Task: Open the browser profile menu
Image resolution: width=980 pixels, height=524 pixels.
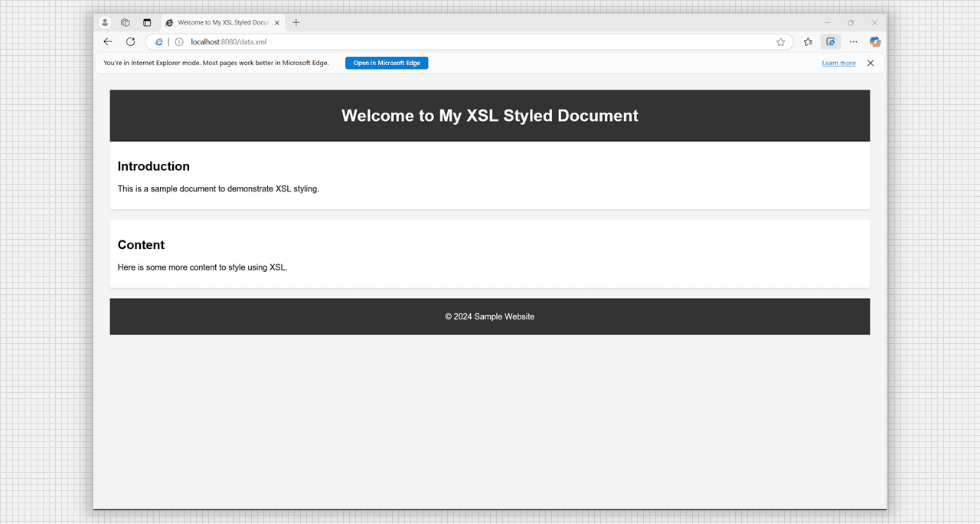Action: pyautogui.click(x=105, y=23)
